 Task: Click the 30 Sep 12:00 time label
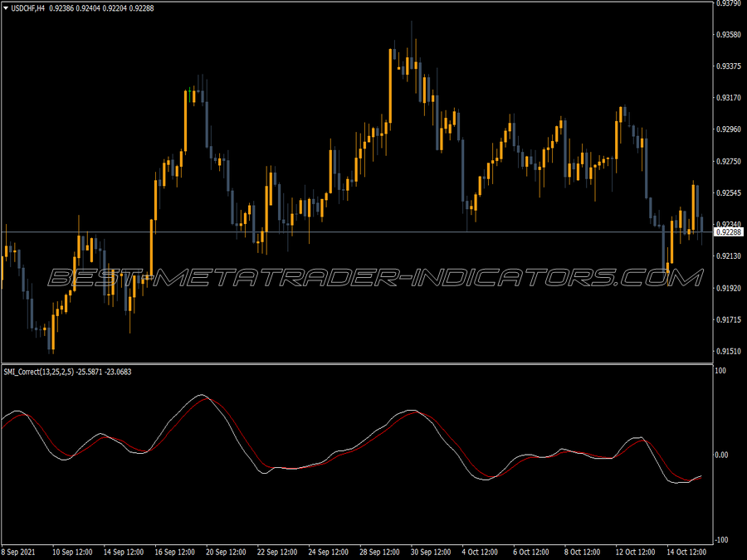coord(431,552)
